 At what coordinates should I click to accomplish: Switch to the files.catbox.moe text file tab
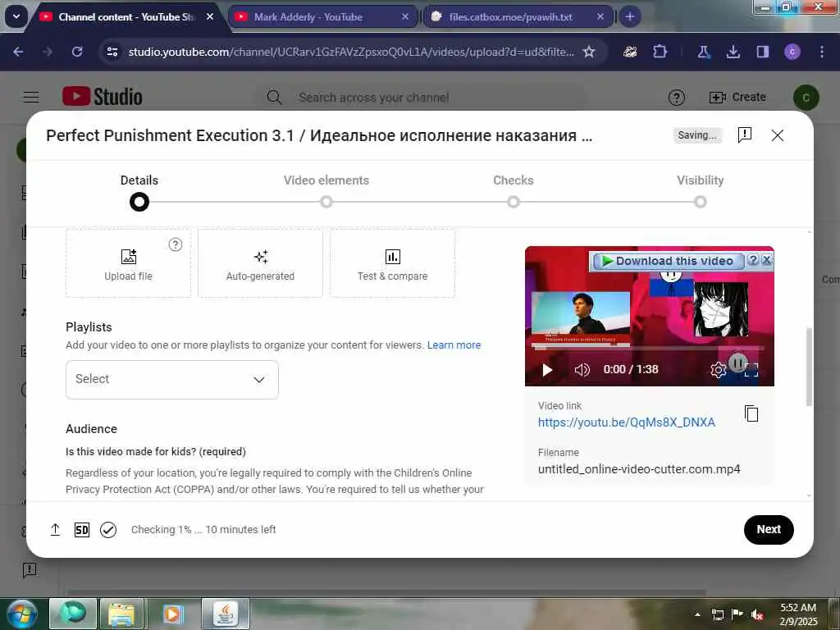coord(518,16)
